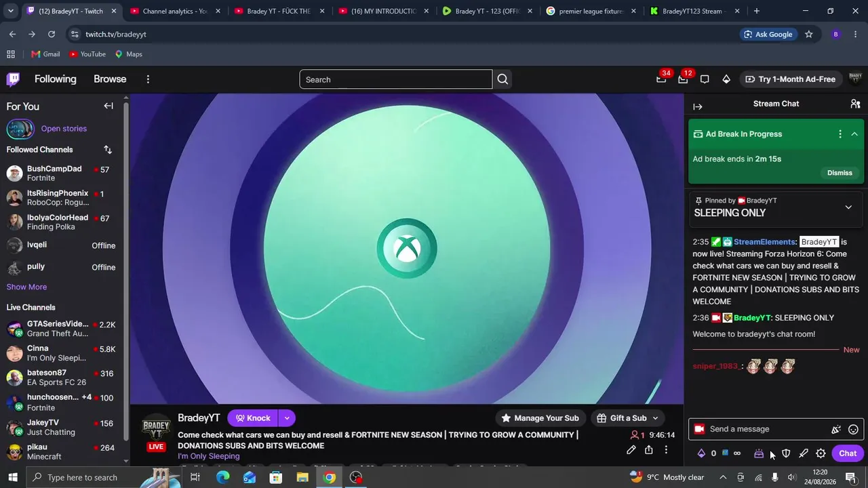Expand followed channels with Show More
Image resolution: width=868 pixels, height=488 pixels.
pyautogui.click(x=26, y=287)
